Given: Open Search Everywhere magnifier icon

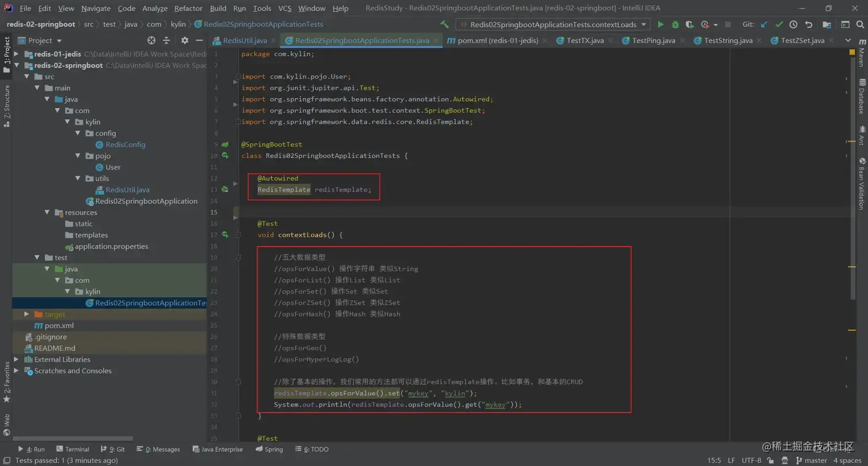Looking at the screenshot, I should pyautogui.click(x=861, y=25).
